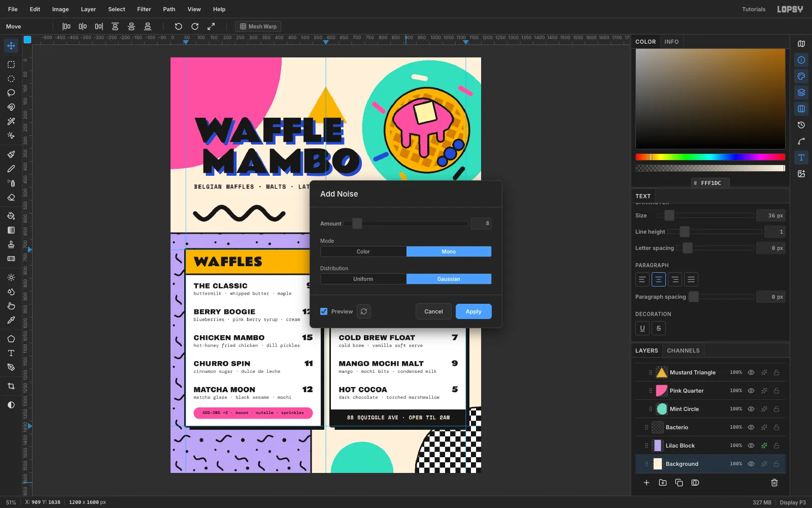Image resolution: width=812 pixels, height=508 pixels.
Task: Select the Lasso tool
Action: pos(11,93)
